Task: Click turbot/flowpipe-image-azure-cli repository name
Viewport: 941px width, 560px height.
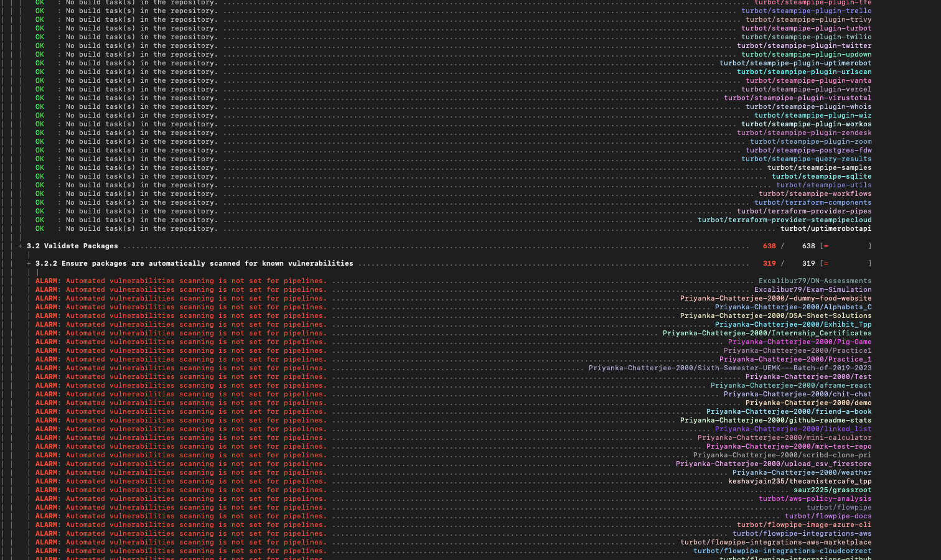Action: [x=804, y=525]
